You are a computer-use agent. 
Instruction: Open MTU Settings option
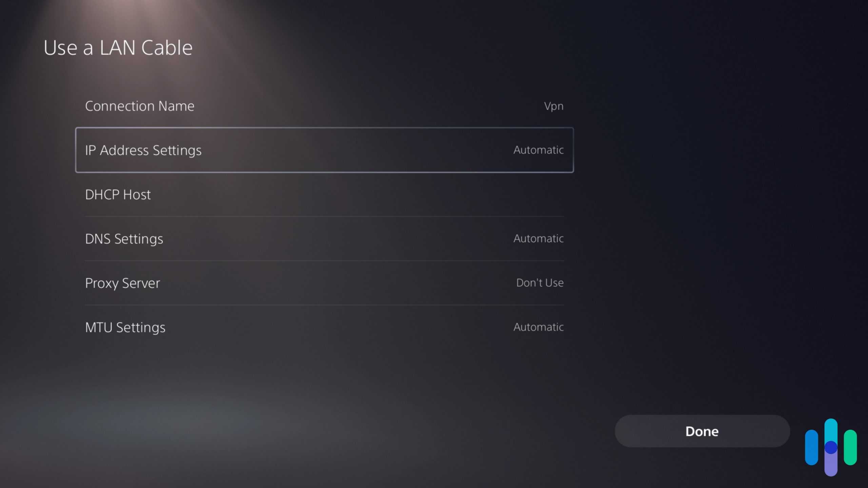coord(324,327)
